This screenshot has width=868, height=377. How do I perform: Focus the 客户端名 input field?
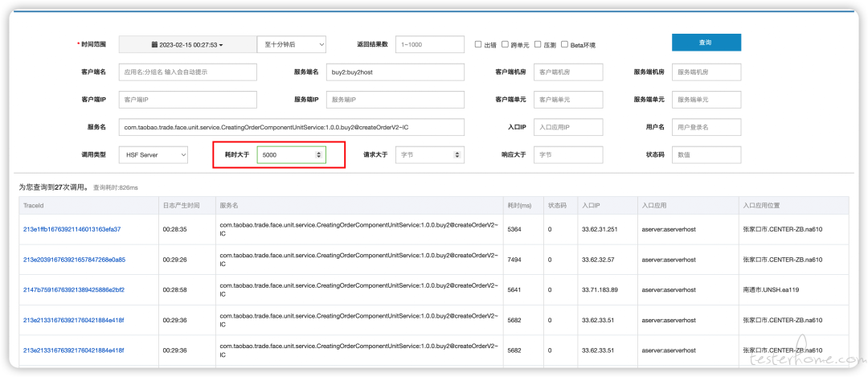[187, 72]
